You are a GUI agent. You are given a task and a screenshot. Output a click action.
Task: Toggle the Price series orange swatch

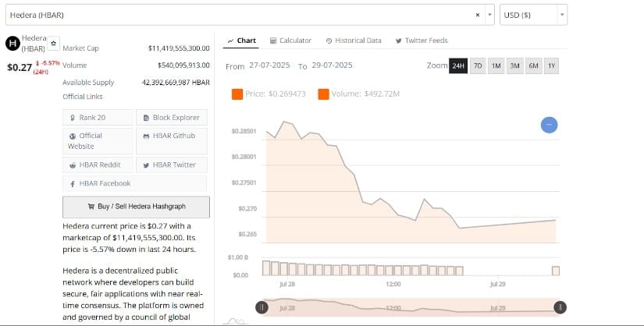237,94
